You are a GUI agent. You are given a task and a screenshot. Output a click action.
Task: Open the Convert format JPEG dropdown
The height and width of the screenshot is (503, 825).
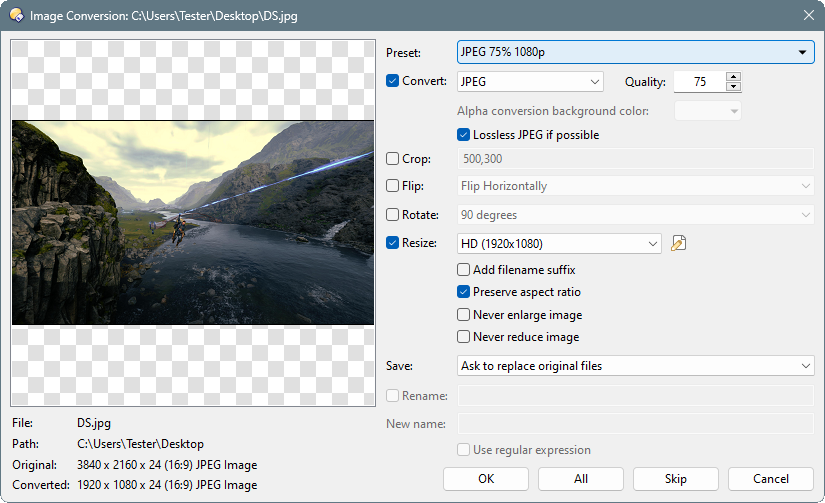tap(530, 82)
